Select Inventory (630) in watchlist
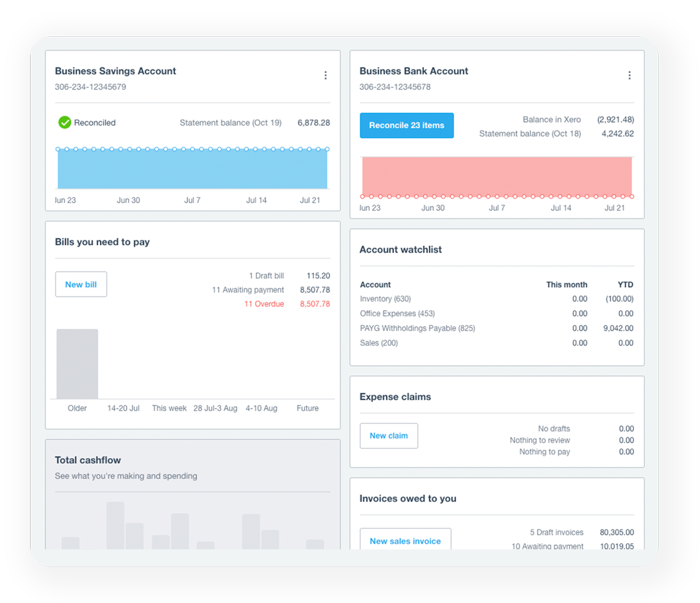This screenshot has height=603, width=700. (x=385, y=298)
